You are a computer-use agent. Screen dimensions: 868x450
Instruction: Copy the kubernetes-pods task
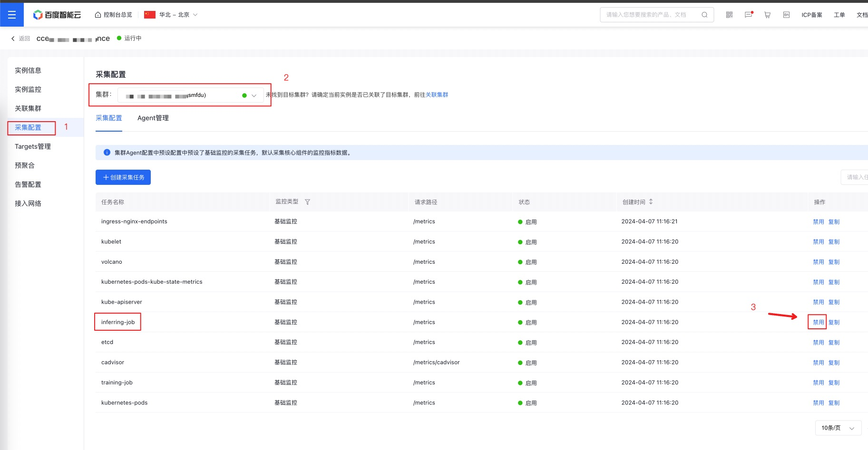834,402
